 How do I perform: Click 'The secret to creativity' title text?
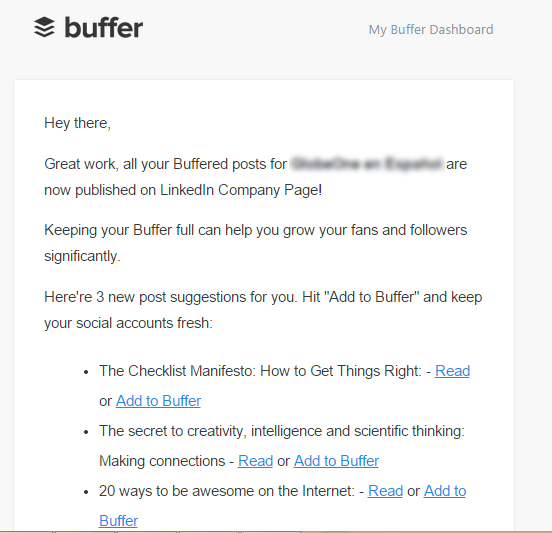coord(172,431)
